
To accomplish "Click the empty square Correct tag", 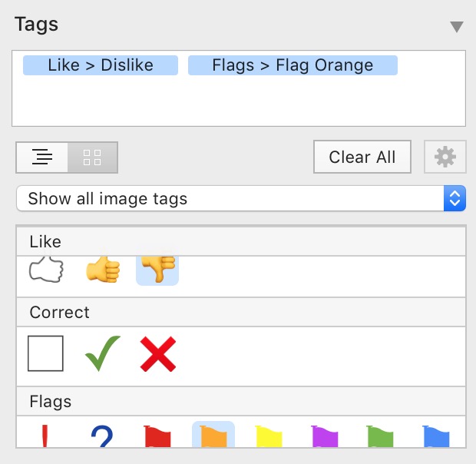I will 45,353.
